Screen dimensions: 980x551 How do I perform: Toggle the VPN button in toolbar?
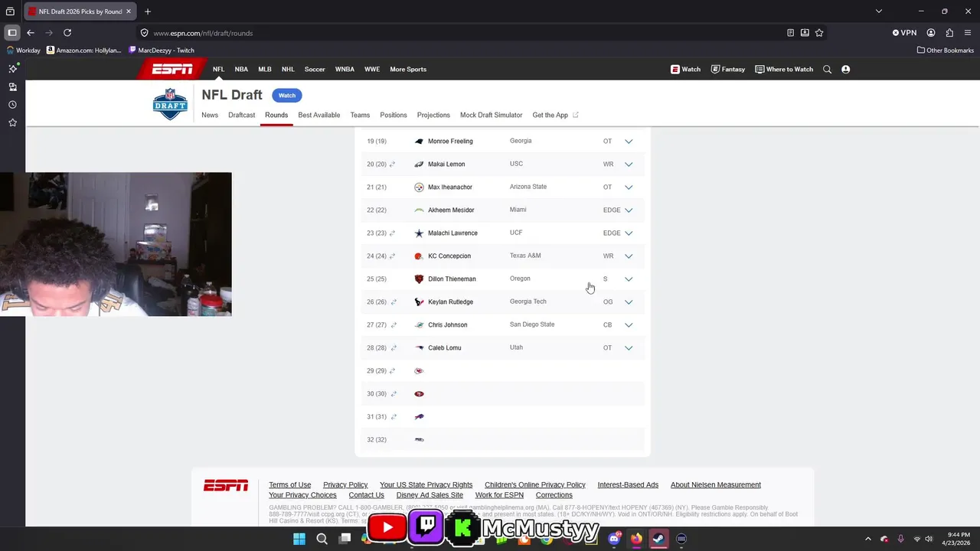pos(904,33)
